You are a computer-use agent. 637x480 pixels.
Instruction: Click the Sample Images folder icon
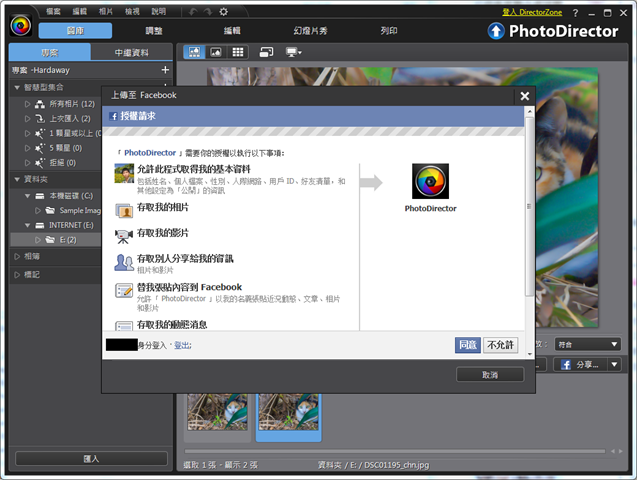(x=50, y=210)
